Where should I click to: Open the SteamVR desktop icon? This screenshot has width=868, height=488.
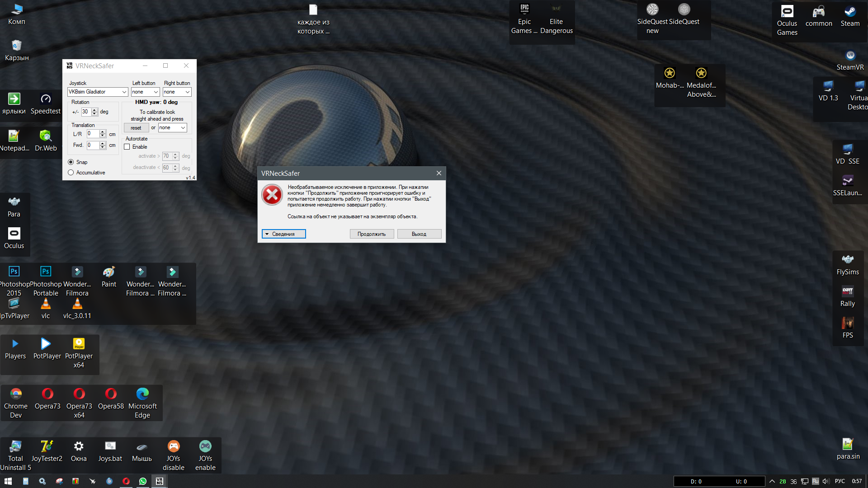click(x=850, y=60)
